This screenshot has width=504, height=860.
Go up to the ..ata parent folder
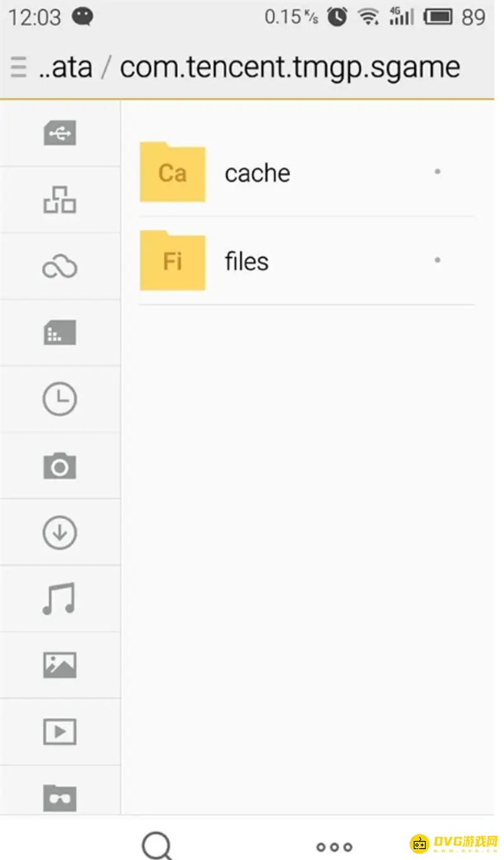(66, 67)
